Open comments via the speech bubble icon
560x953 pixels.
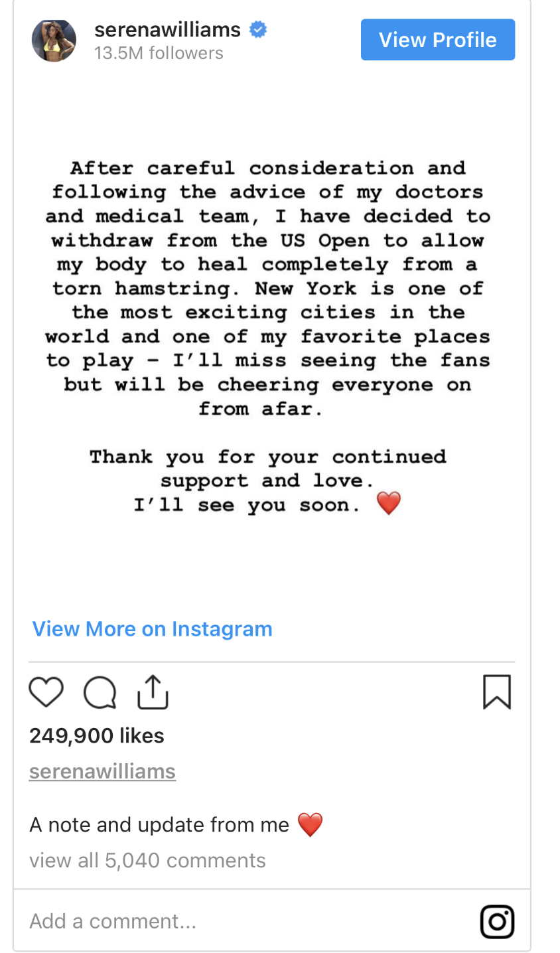pyautogui.click(x=100, y=693)
